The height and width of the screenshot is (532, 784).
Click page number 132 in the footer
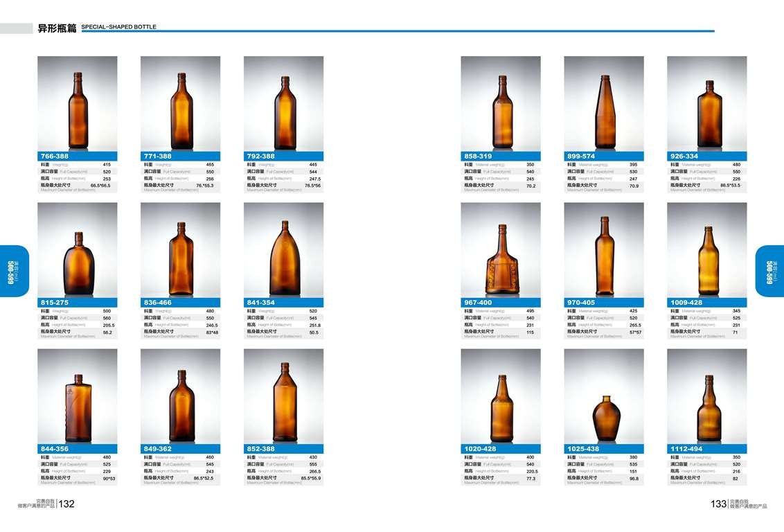click(x=66, y=504)
